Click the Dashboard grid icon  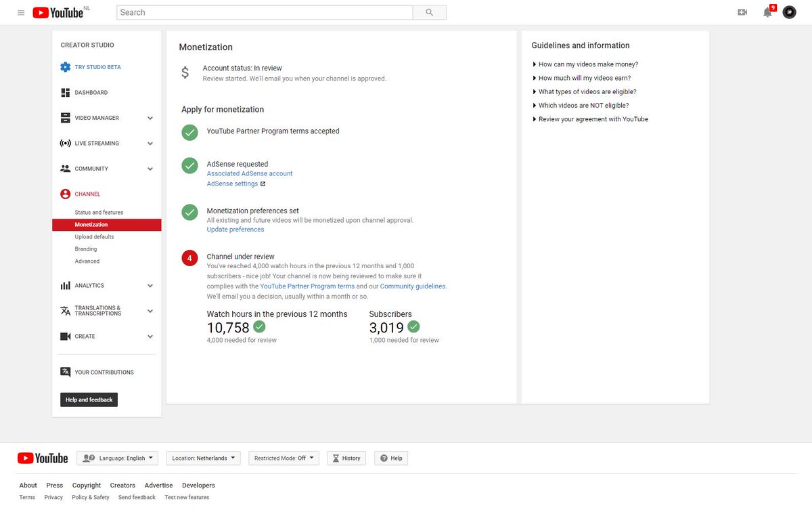65,92
